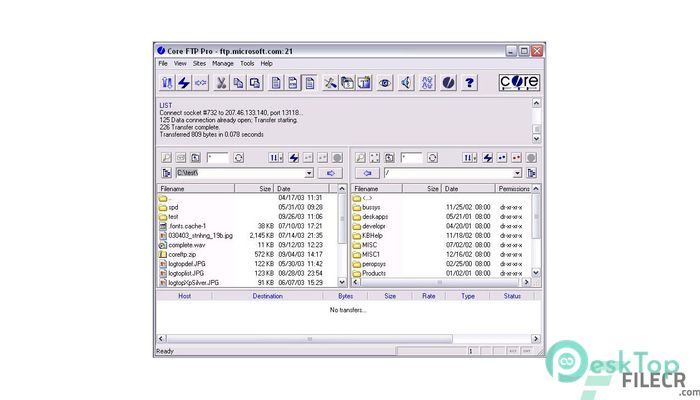
Task: Download using the left arrow button
Action: click(367, 173)
